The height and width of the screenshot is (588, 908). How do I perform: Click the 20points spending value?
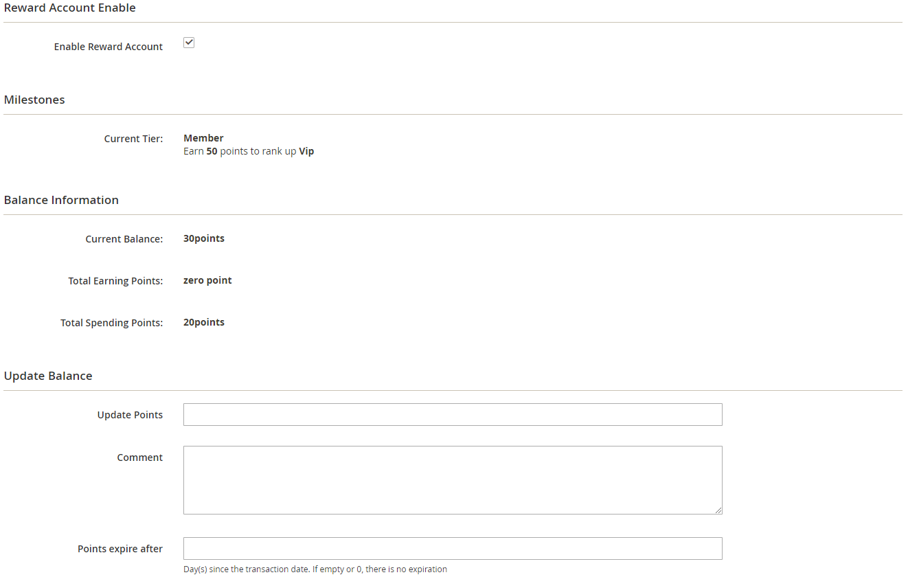(203, 322)
